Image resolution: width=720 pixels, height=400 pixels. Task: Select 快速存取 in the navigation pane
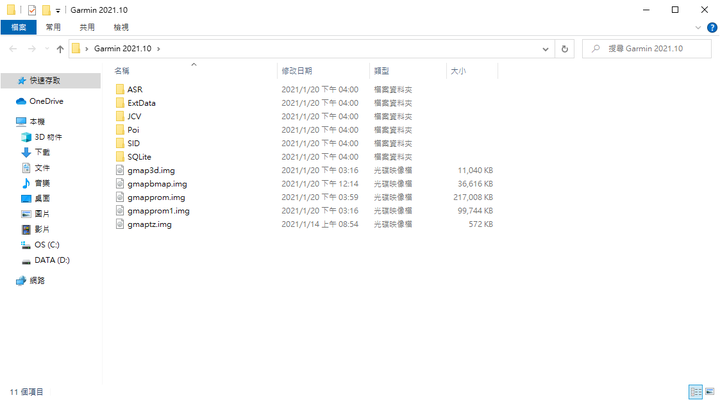coord(51,80)
